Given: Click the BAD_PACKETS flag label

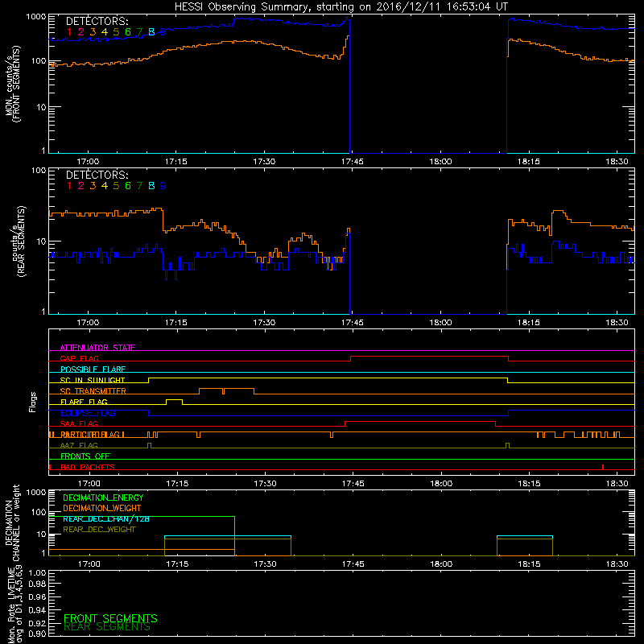Looking at the screenshot, I should pyautogui.click(x=88, y=468).
